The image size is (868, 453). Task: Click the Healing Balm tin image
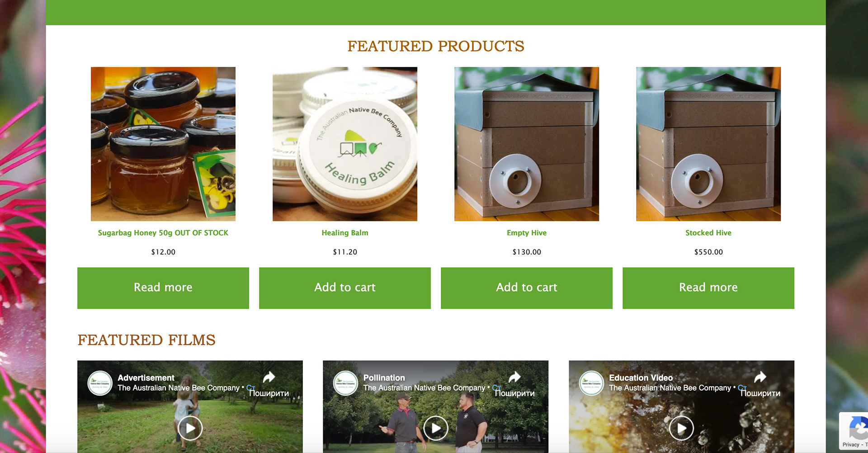tap(345, 144)
